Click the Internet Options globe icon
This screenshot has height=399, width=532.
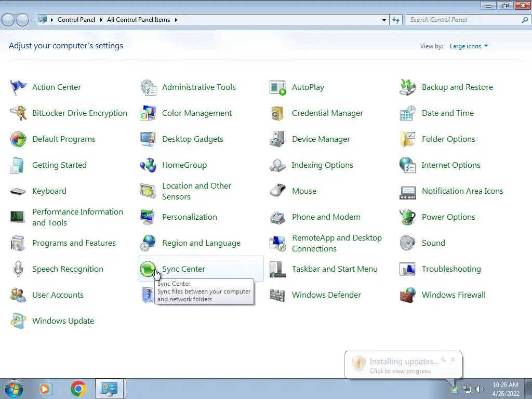tap(407, 165)
